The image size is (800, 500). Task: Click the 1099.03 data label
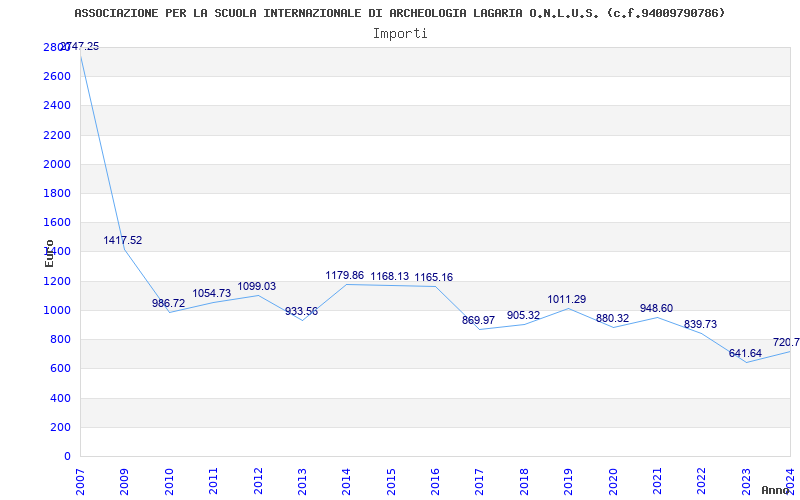[x=257, y=286]
